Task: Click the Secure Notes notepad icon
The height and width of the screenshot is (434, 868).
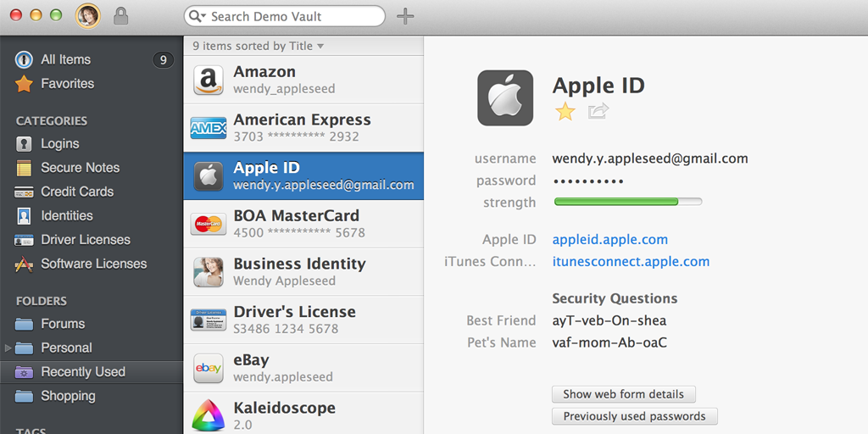Action: (x=24, y=168)
